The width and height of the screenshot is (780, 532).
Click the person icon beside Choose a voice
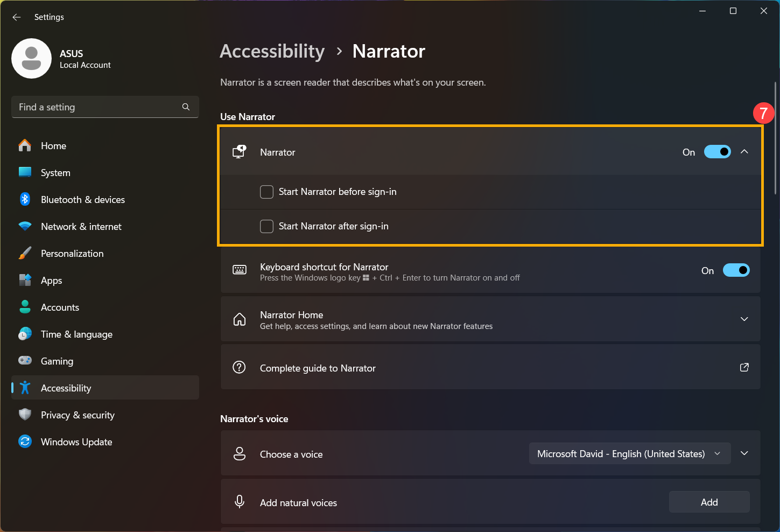240,453
